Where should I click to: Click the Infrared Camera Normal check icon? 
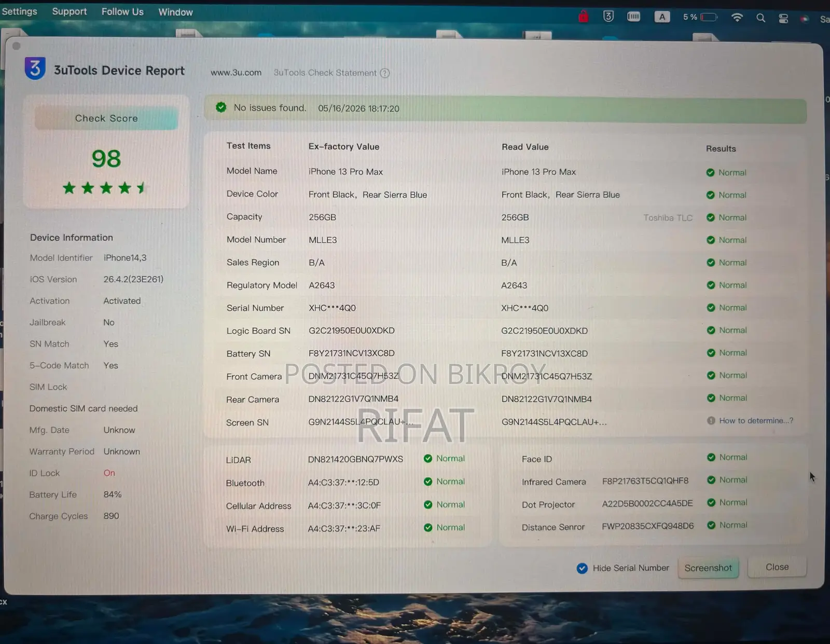[711, 480]
